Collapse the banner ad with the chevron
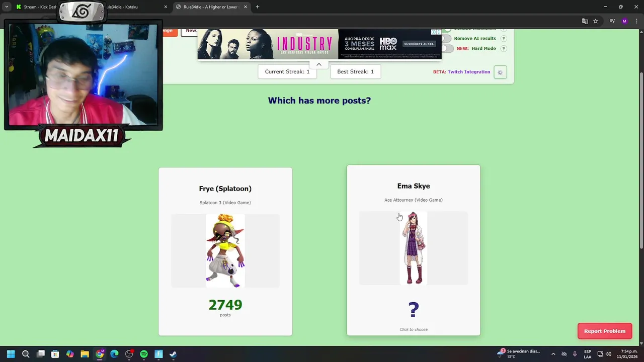The image size is (644, 362). point(319,64)
